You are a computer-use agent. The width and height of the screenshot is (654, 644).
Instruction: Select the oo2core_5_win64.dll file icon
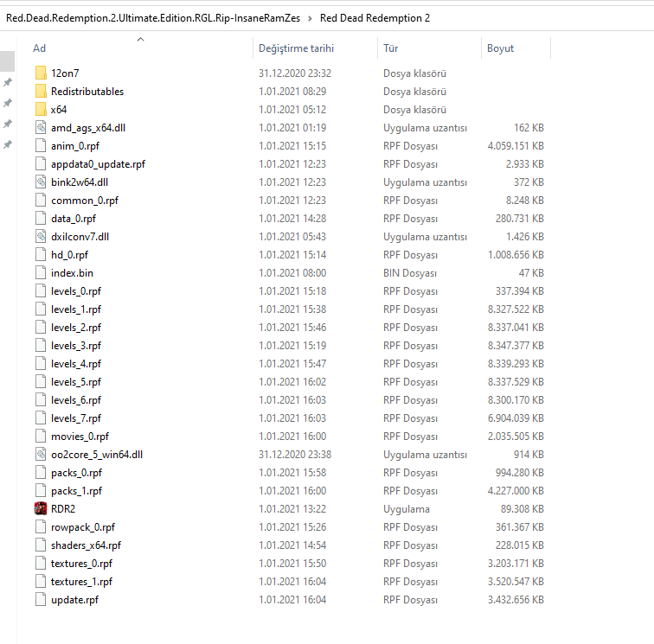pos(41,455)
